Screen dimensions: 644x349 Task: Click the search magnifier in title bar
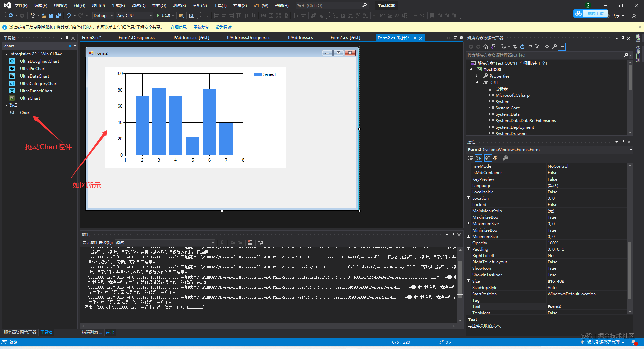[x=365, y=5]
